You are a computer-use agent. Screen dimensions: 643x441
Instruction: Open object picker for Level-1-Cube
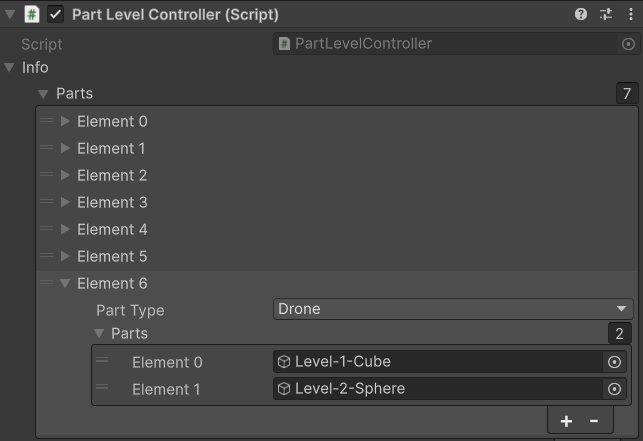click(x=615, y=362)
